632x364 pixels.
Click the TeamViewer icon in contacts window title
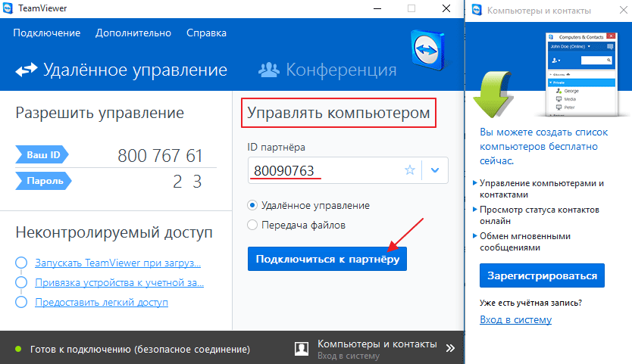click(x=477, y=10)
